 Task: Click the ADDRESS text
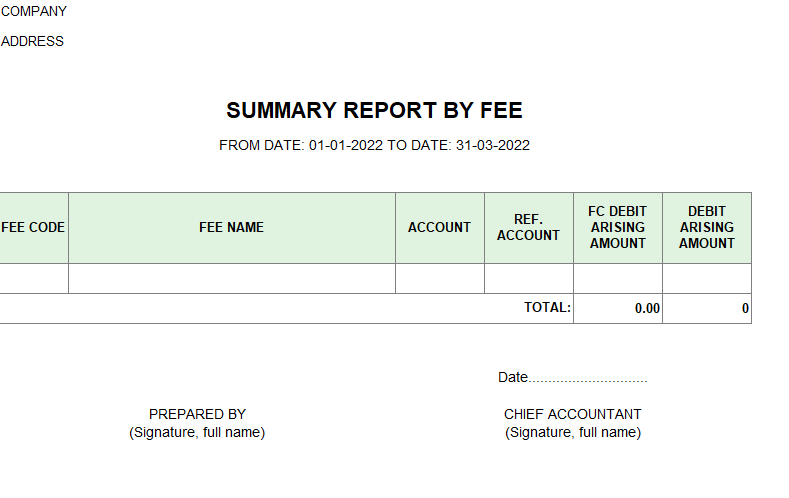click(32, 41)
